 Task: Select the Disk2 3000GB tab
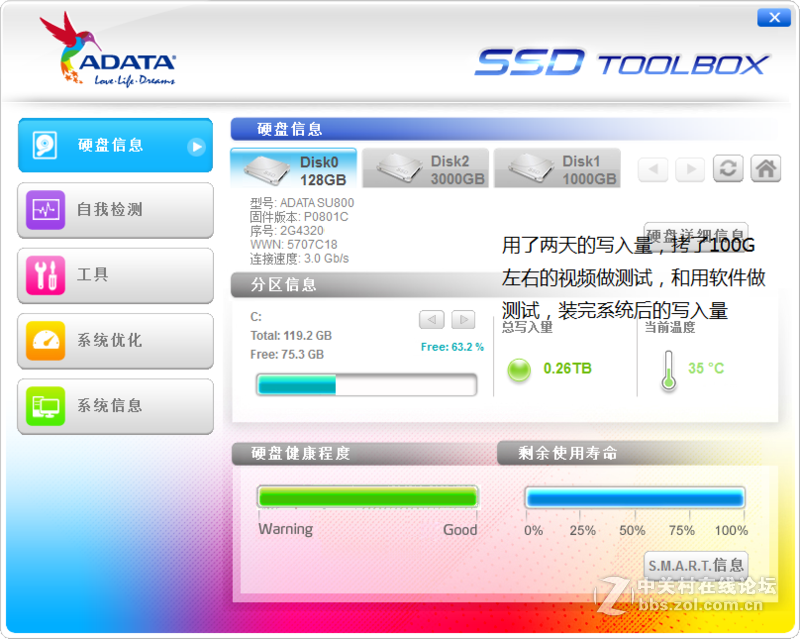[x=426, y=168]
